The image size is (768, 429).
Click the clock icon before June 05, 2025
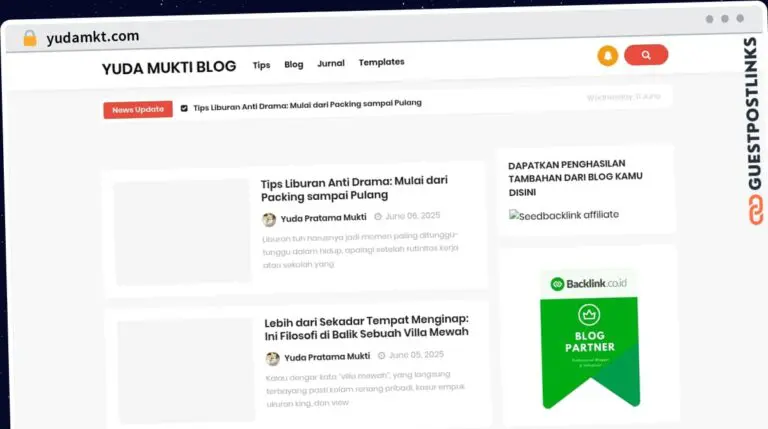tap(382, 356)
